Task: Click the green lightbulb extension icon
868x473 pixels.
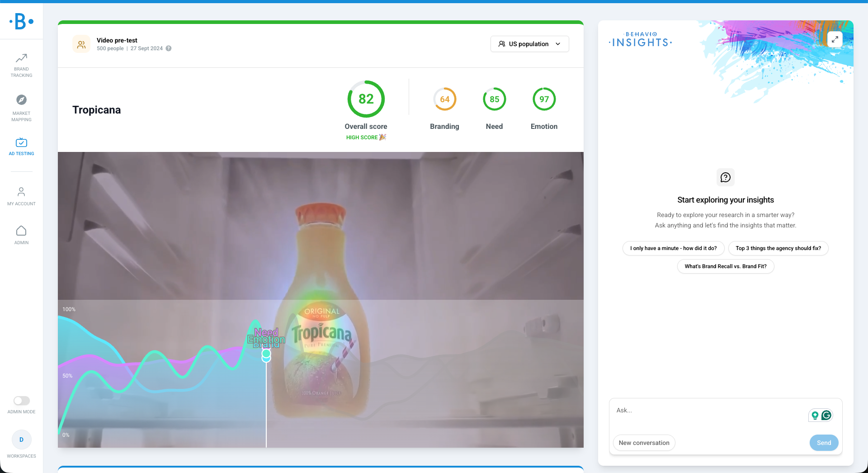Action: pyautogui.click(x=815, y=415)
